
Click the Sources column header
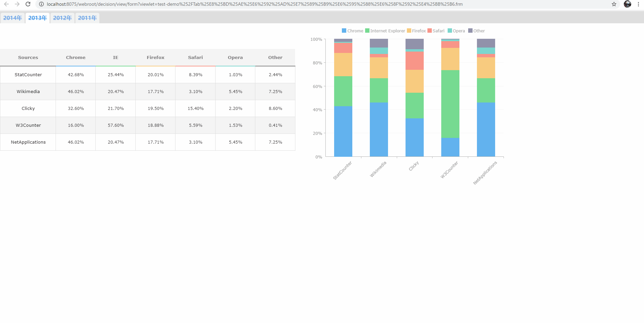coord(28,58)
